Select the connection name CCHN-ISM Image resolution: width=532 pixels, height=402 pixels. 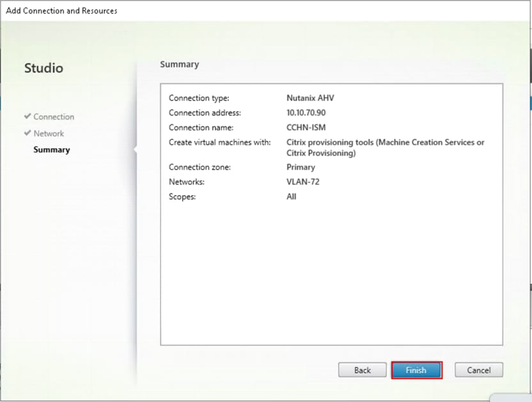[307, 127]
